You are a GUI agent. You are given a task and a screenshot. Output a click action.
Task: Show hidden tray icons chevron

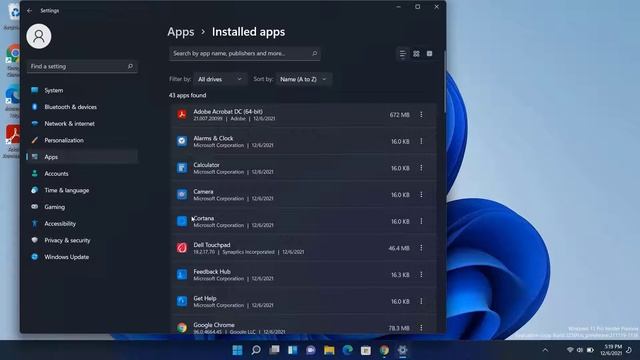545,350
